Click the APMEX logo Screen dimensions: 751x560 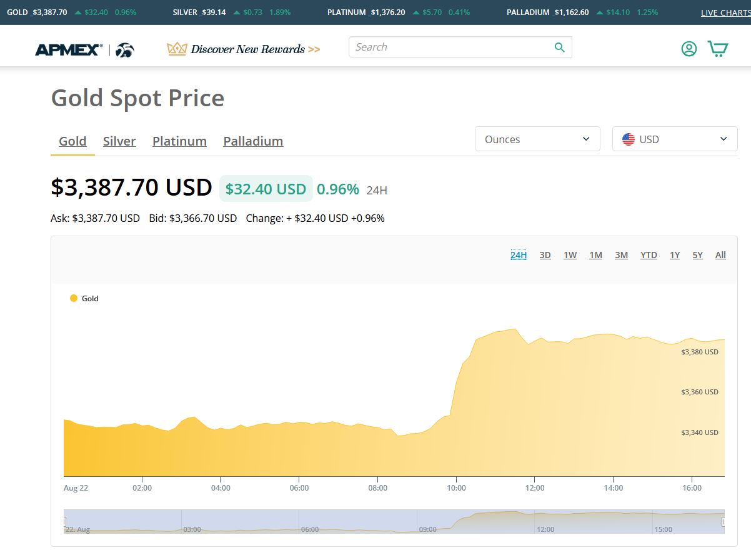point(69,49)
